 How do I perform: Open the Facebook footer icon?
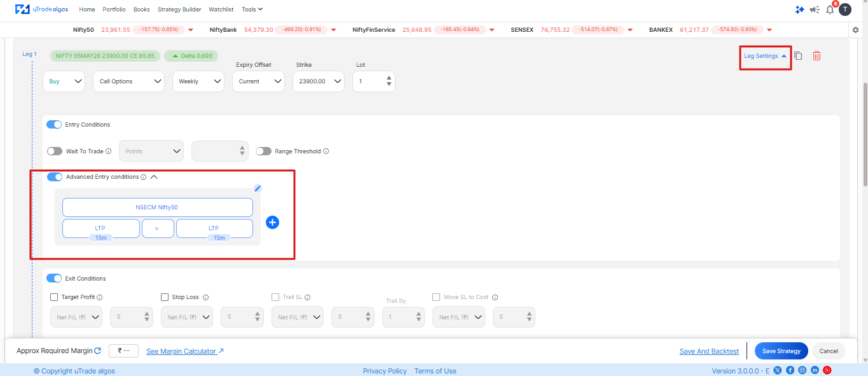tap(790, 370)
